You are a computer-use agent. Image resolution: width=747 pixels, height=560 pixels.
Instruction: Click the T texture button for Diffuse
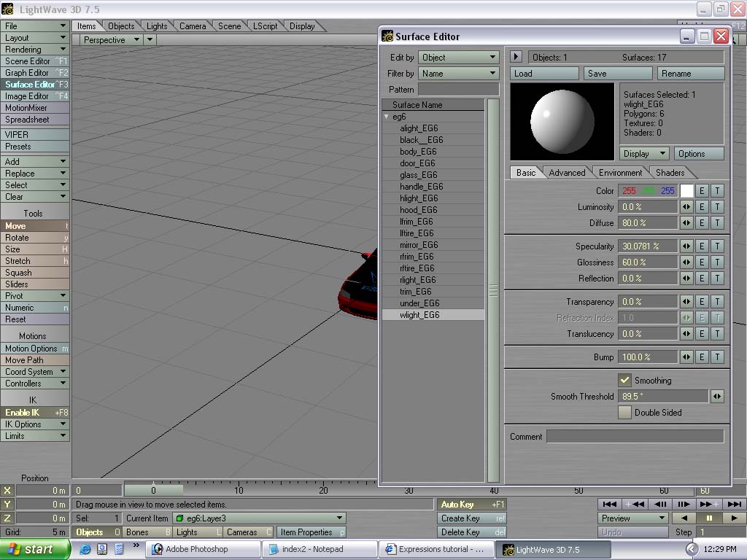pos(717,223)
